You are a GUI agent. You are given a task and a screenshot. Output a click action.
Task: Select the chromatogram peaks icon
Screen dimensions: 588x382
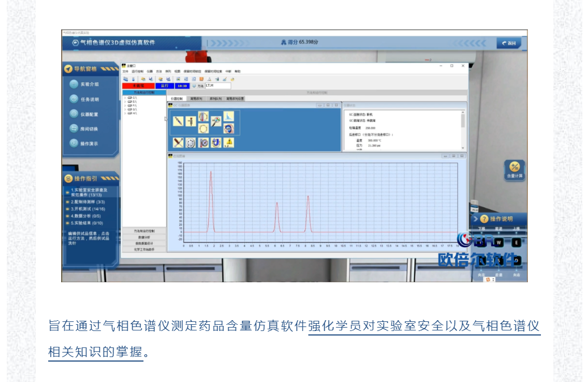tap(229, 117)
